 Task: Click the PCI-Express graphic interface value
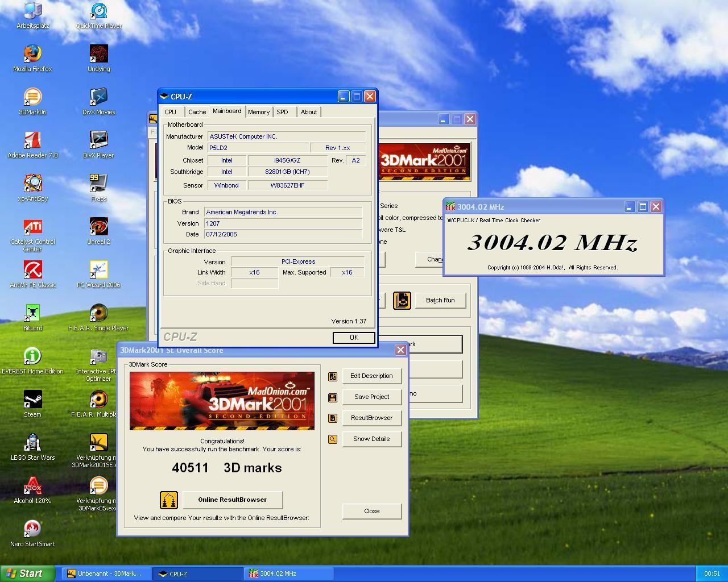point(297,261)
